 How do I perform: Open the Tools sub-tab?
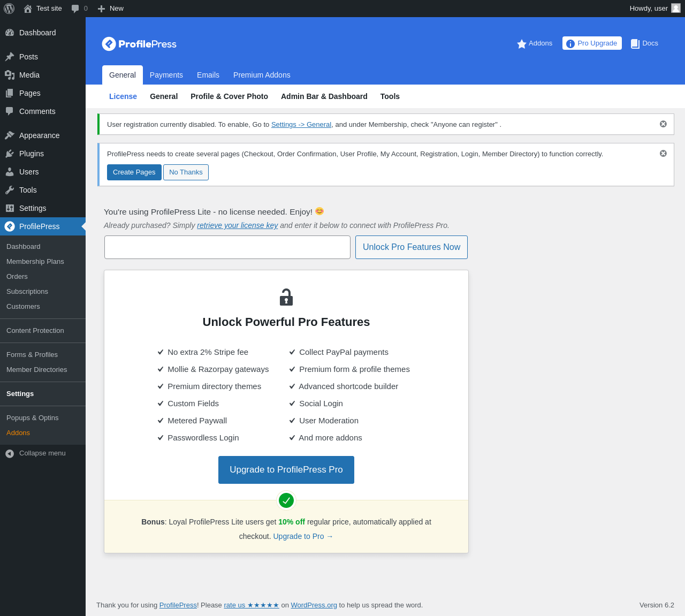390,96
